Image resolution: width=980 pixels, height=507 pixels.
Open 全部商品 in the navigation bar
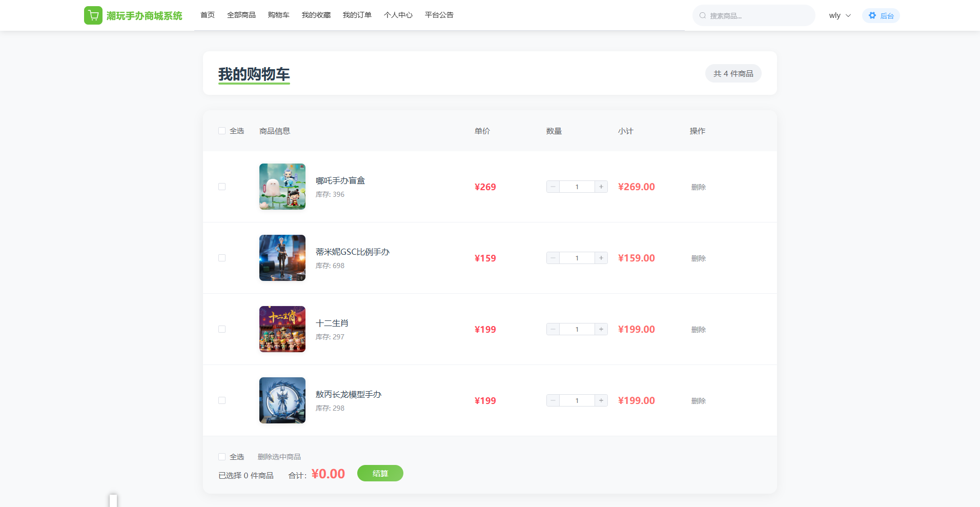coord(241,15)
